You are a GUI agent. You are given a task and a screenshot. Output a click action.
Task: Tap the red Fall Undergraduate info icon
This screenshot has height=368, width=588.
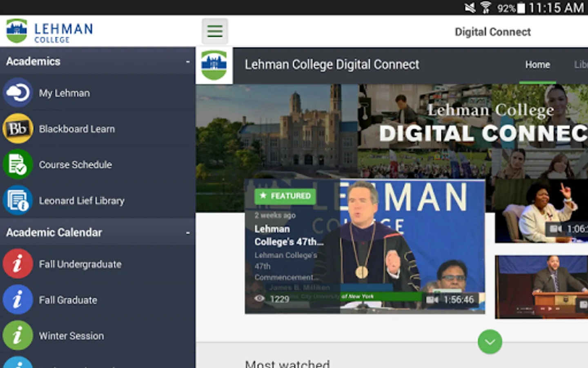pyautogui.click(x=18, y=264)
